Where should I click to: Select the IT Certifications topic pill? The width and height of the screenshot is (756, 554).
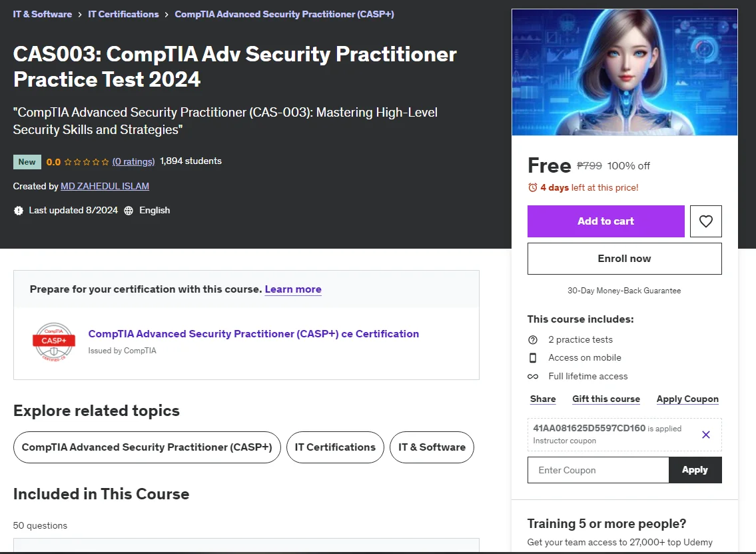point(335,447)
